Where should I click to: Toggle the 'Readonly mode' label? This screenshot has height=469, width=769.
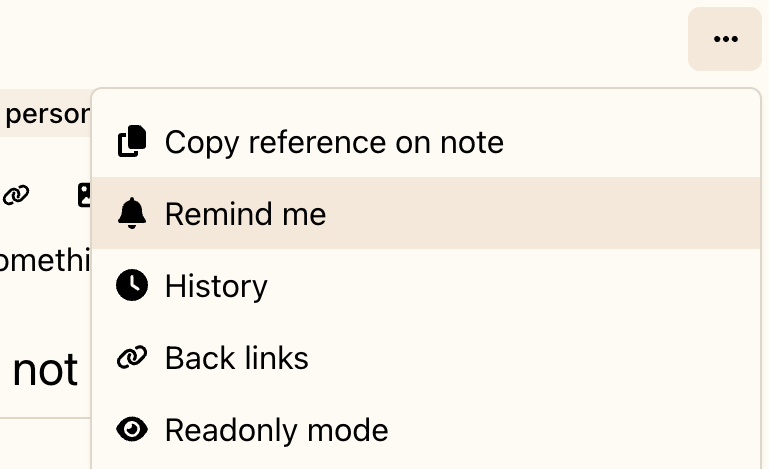coord(276,430)
